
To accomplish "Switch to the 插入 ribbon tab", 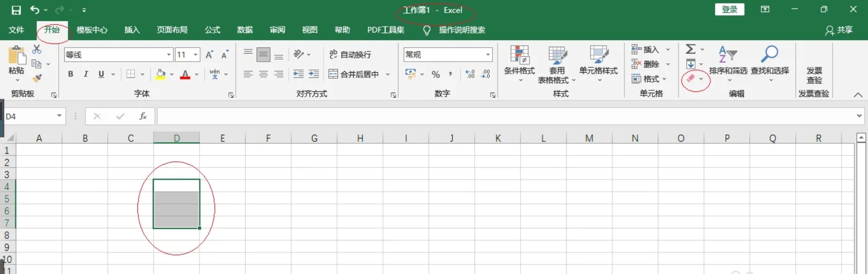I will click(132, 30).
